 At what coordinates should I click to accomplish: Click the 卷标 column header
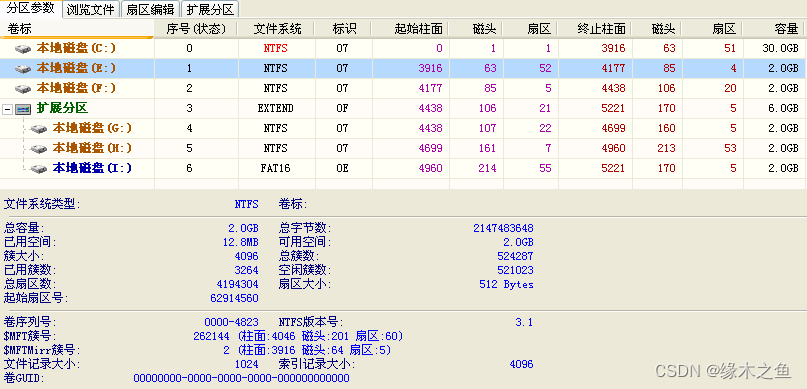pyautogui.click(x=77, y=29)
